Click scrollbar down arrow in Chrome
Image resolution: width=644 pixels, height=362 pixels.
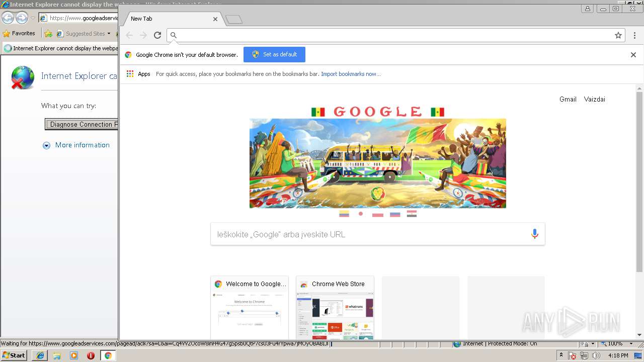coord(639,335)
